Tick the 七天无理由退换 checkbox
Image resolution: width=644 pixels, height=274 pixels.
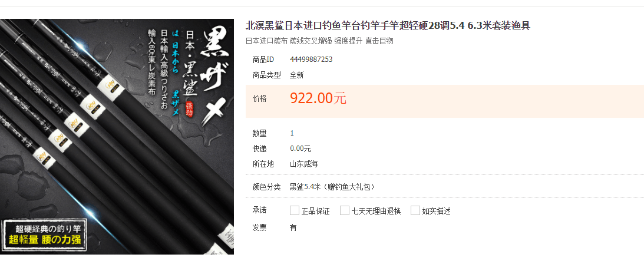(345, 211)
